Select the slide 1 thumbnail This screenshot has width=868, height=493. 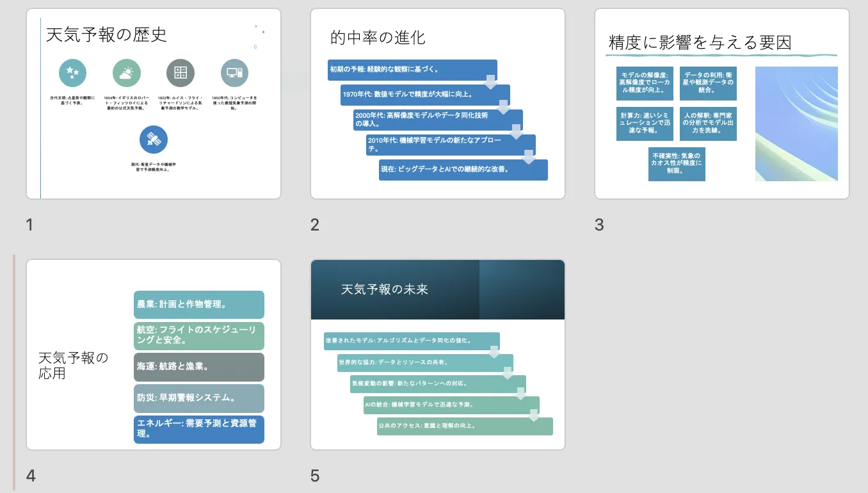pos(154,104)
